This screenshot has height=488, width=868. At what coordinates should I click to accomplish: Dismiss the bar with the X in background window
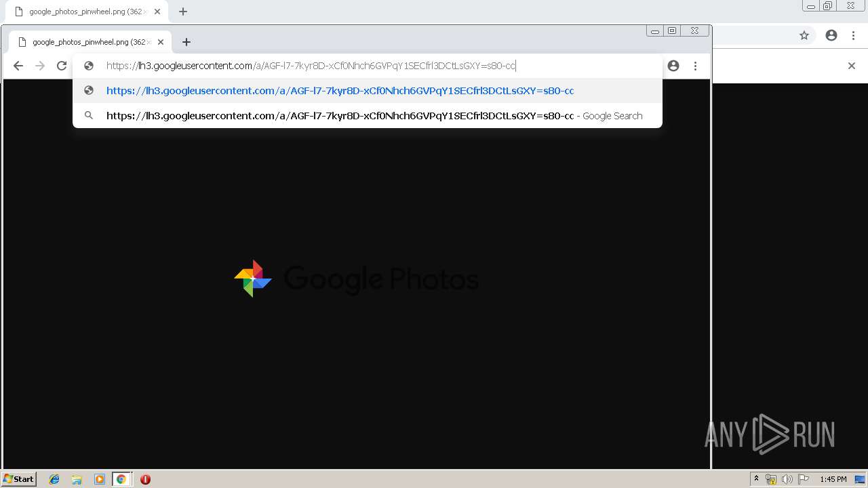point(852,66)
